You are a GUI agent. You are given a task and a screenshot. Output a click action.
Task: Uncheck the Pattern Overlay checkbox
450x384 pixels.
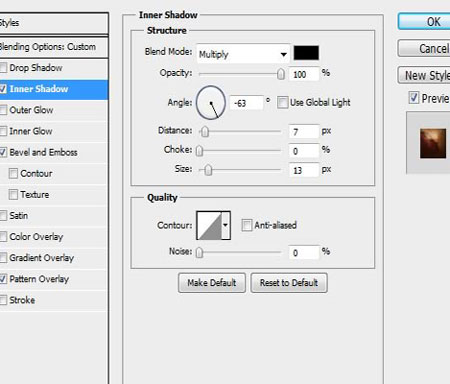3,279
